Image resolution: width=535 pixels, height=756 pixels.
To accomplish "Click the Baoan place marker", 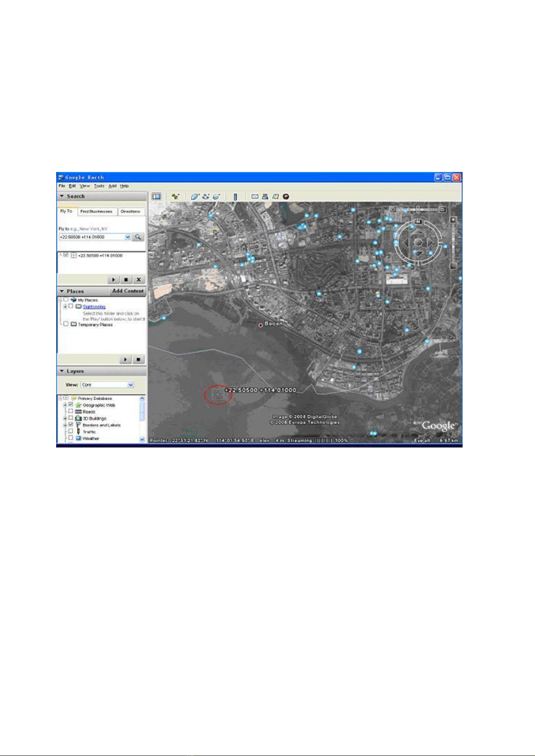I will pos(261,325).
